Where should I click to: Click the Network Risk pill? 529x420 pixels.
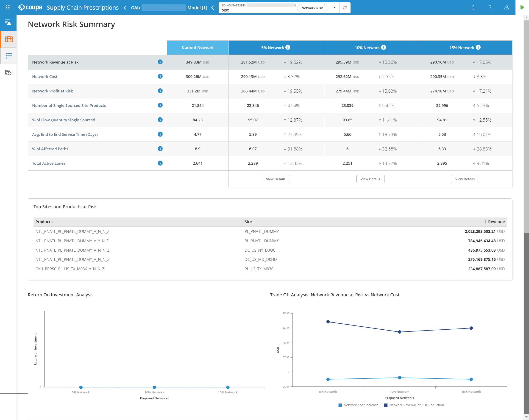pos(312,8)
